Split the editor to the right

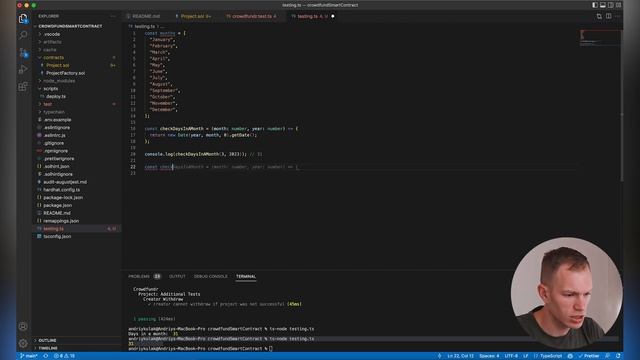(x=609, y=16)
